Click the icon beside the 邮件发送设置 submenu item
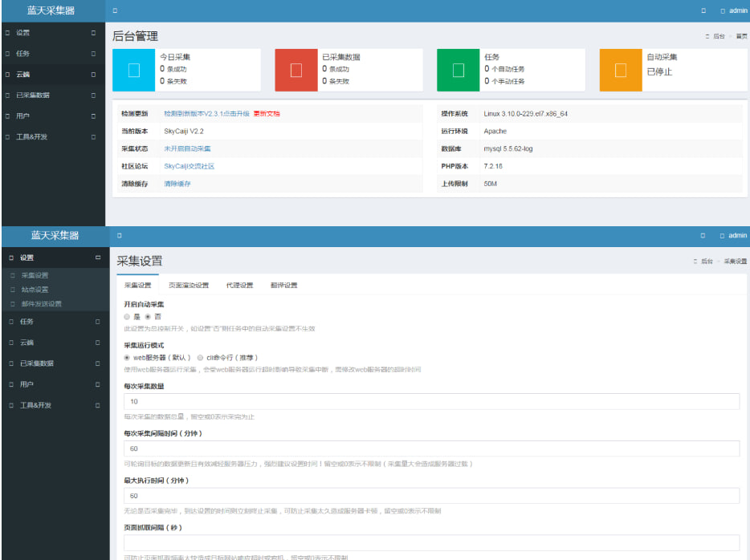This screenshot has height=560, width=750. (13, 304)
